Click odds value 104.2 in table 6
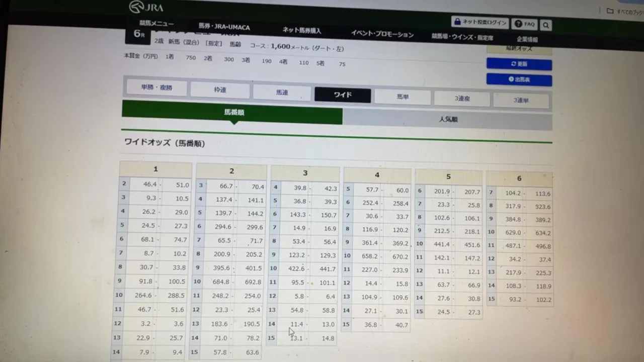 coord(513,193)
